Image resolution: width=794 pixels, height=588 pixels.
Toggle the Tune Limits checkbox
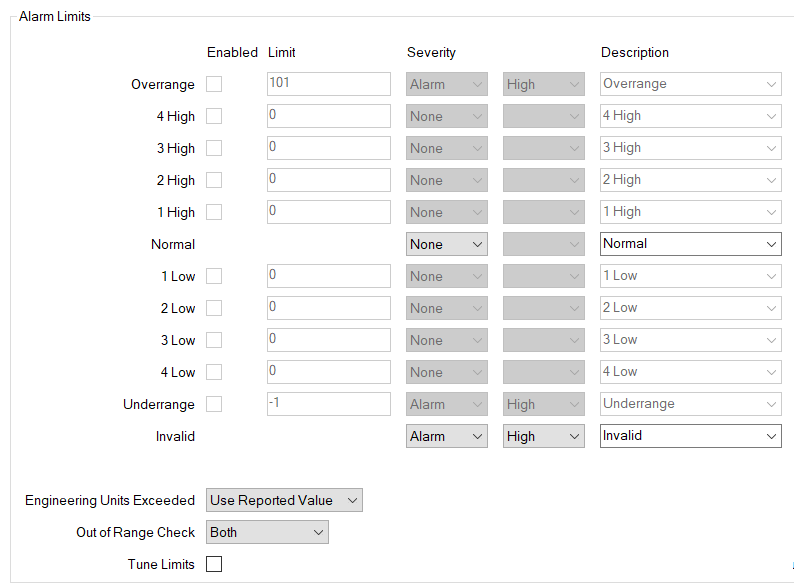click(214, 564)
